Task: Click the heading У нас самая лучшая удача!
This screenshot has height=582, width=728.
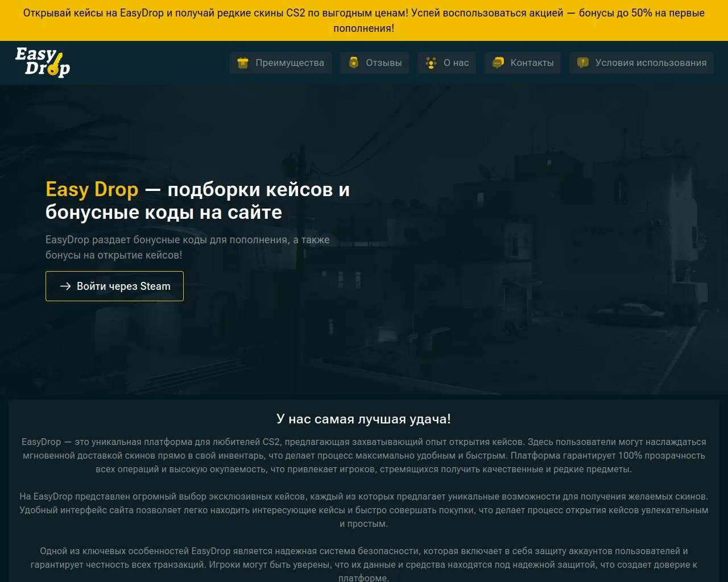Action: pyautogui.click(x=364, y=419)
